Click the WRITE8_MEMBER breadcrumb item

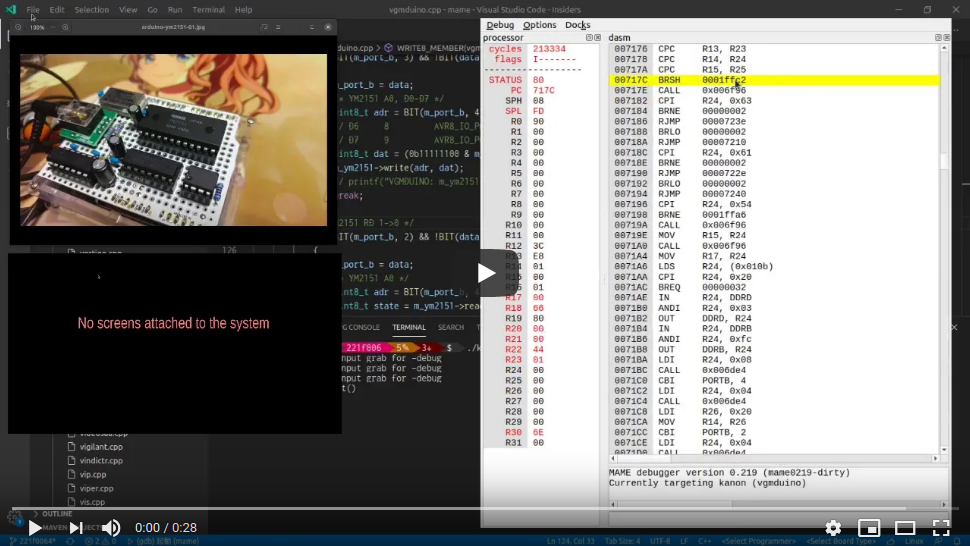432,48
